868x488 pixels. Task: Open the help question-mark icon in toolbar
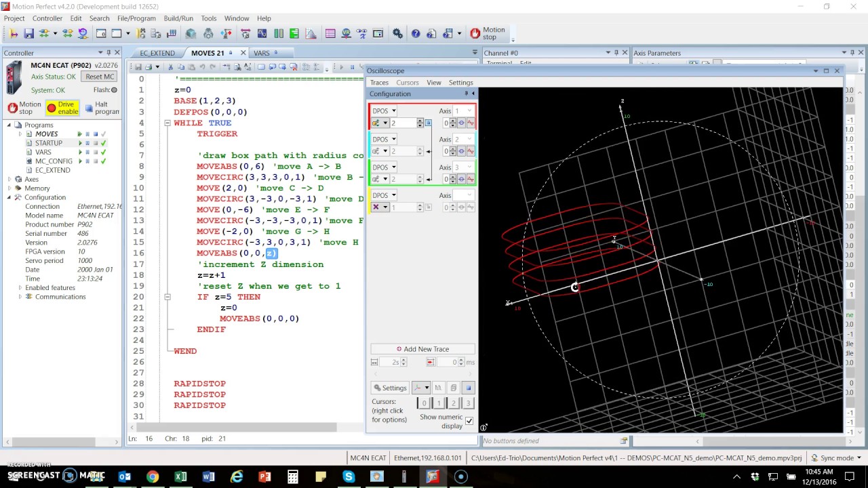[x=416, y=33]
